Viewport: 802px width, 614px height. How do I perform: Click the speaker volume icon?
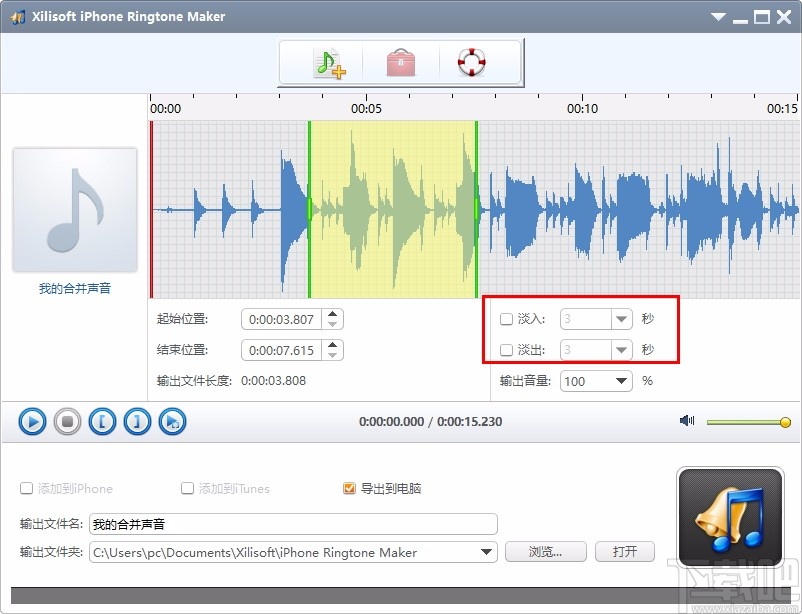[686, 421]
